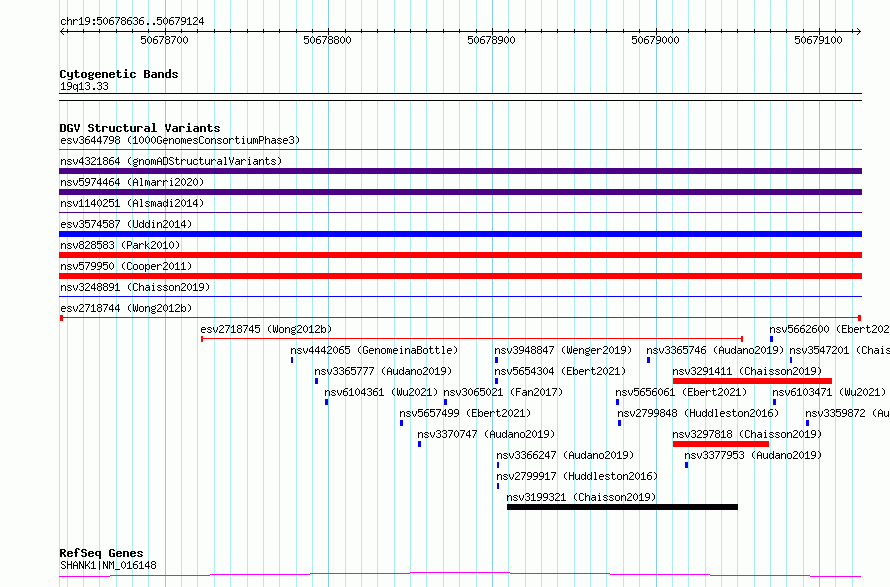Click the nsv3248891 (Chaisson2019) label

(x=135, y=287)
